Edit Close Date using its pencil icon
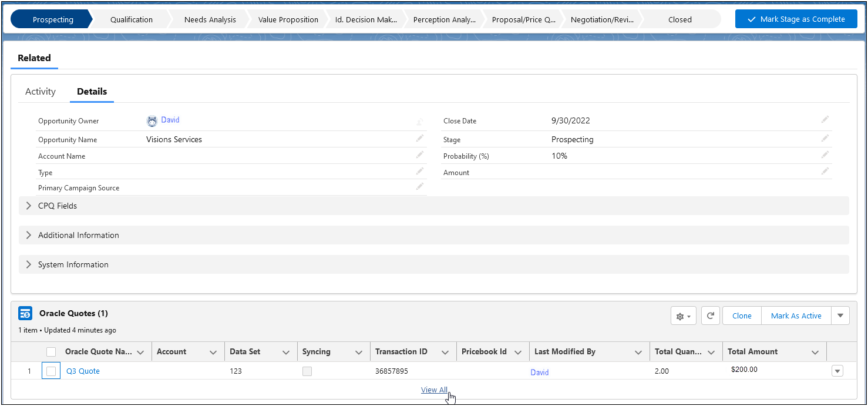The image size is (868, 406). (825, 119)
